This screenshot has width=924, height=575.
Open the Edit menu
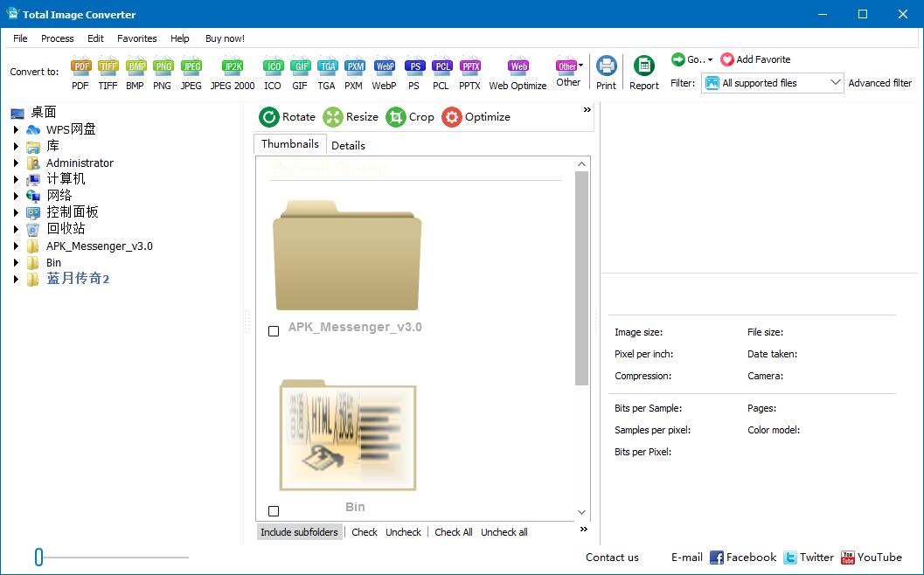[x=95, y=38]
